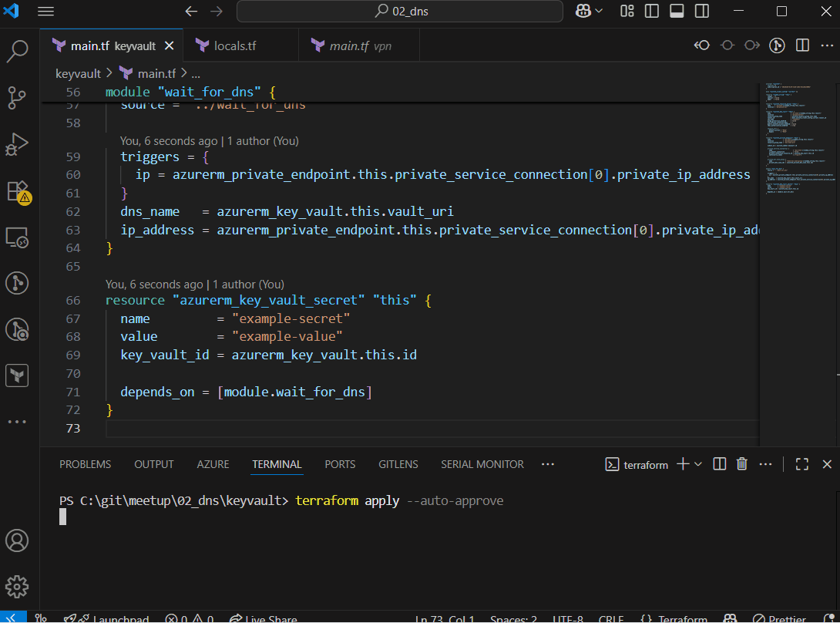Close the bottom panel
This screenshot has height=623, width=840.
(x=827, y=464)
